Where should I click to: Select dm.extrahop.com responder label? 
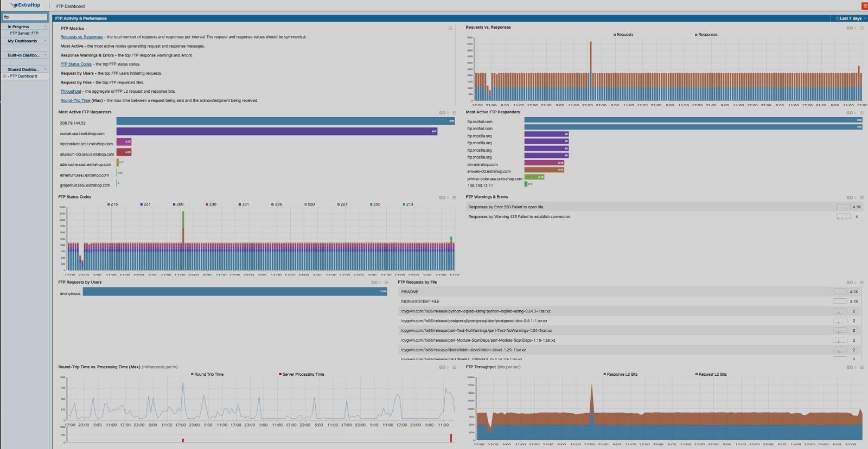(x=482, y=164)
